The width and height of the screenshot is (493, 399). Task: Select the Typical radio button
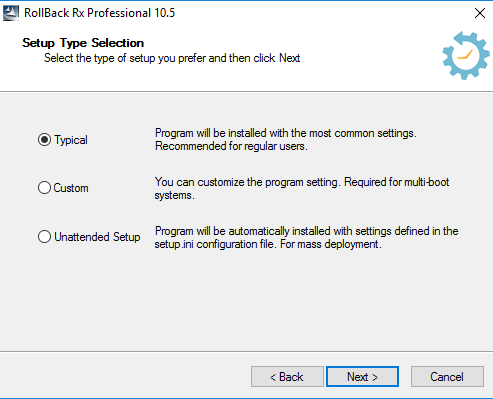pos(44,140)
